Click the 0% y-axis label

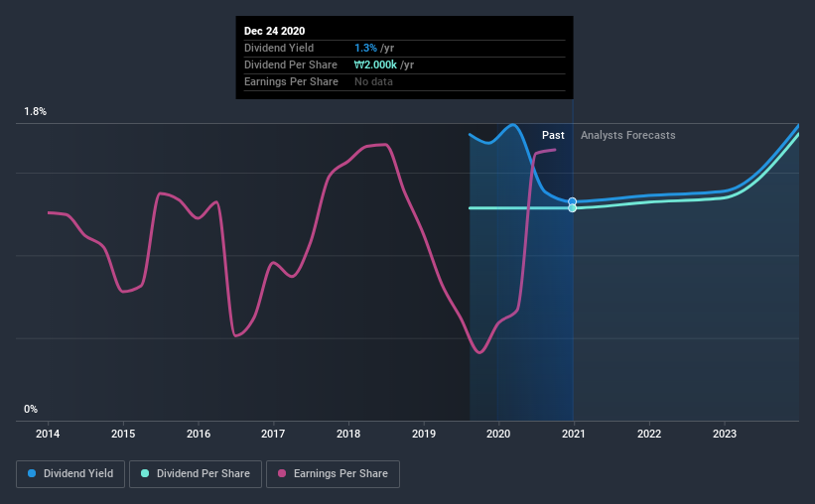31,410
